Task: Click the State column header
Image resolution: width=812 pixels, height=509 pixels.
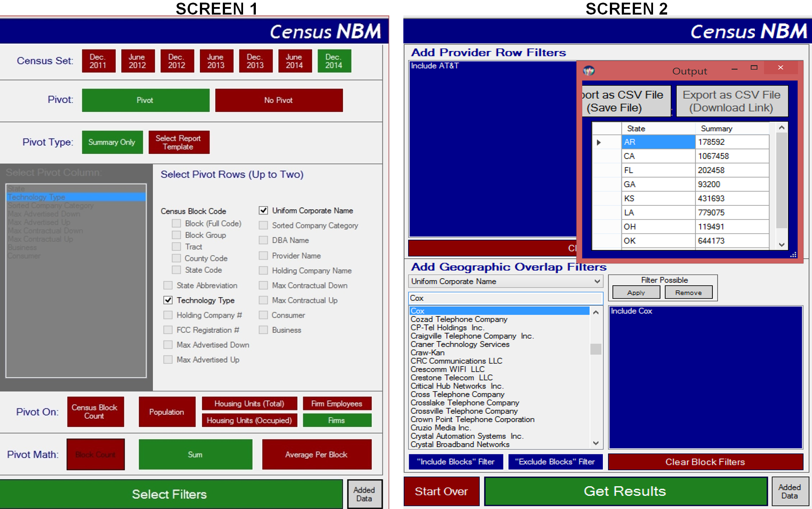Action: [658, 128]
